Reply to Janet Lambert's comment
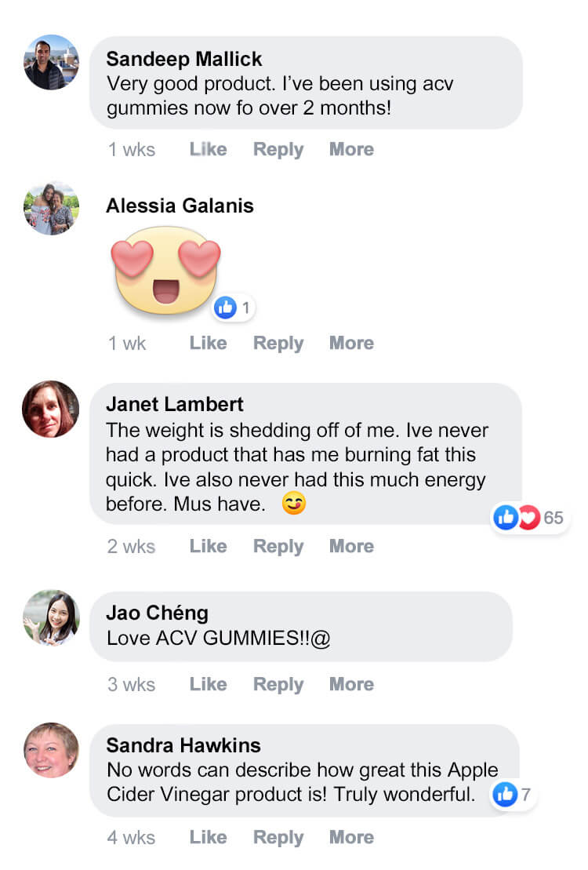This screenshot has width=588, height=870. (278, 546)
